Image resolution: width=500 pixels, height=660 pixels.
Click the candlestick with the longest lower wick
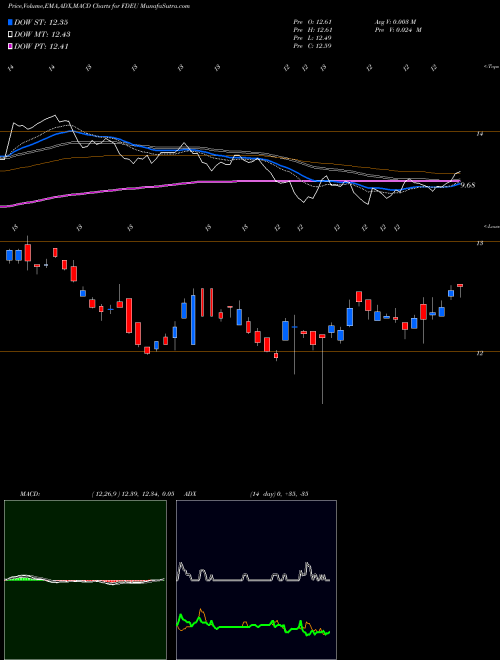tap(322, 368)
